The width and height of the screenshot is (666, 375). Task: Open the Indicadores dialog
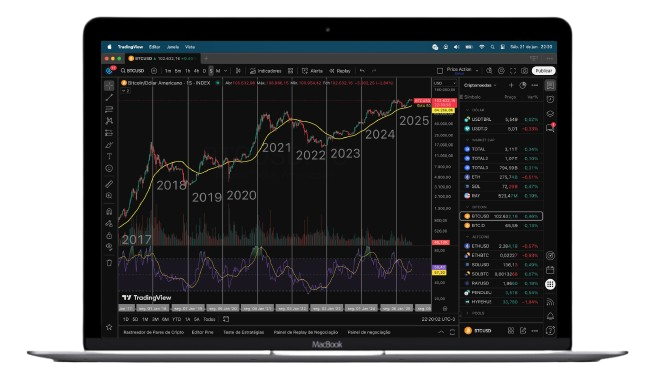(x=265, y=71)
